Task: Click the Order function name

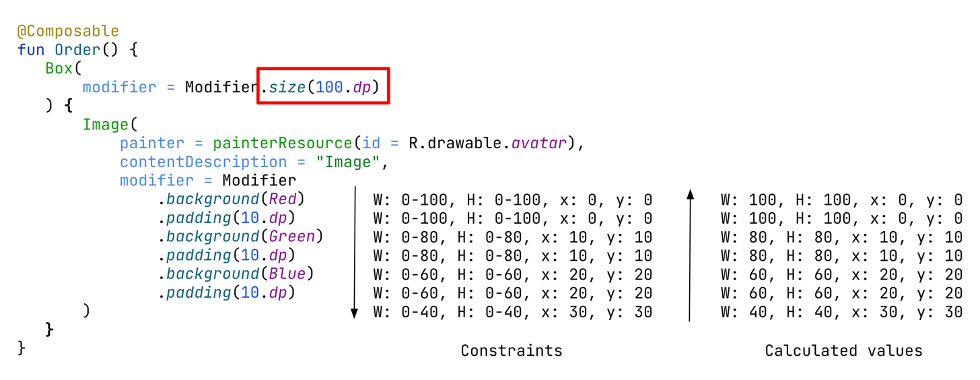Action: click(77, 50)
